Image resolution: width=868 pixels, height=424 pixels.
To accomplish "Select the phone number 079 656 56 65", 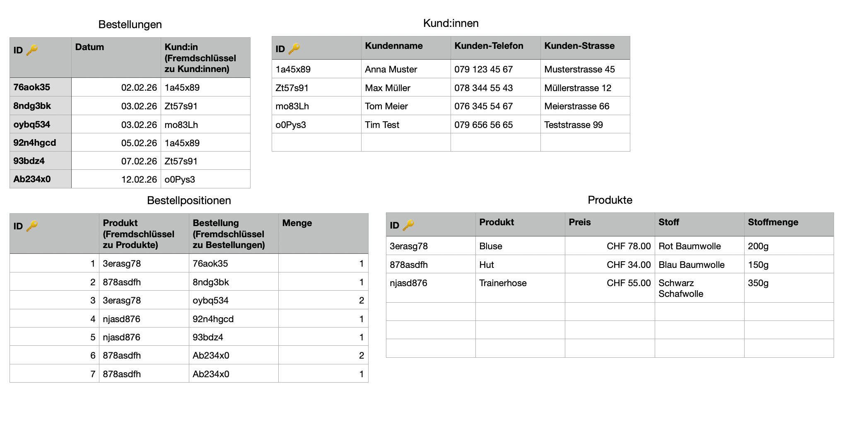I will click(483, 125).
